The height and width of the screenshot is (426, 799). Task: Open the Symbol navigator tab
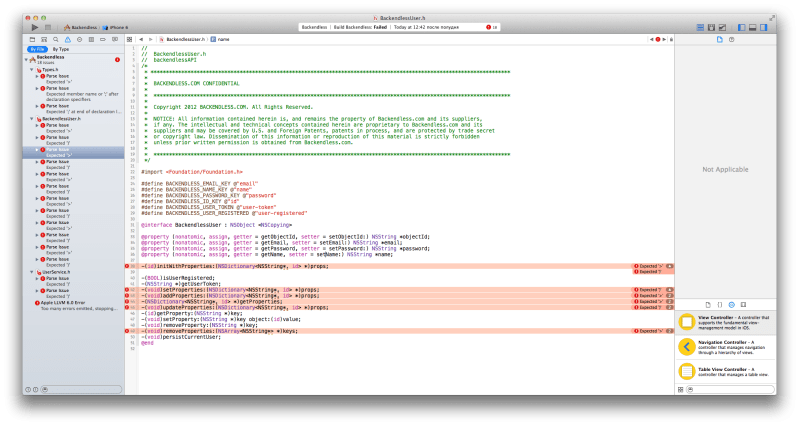click(x=44, y=39)
